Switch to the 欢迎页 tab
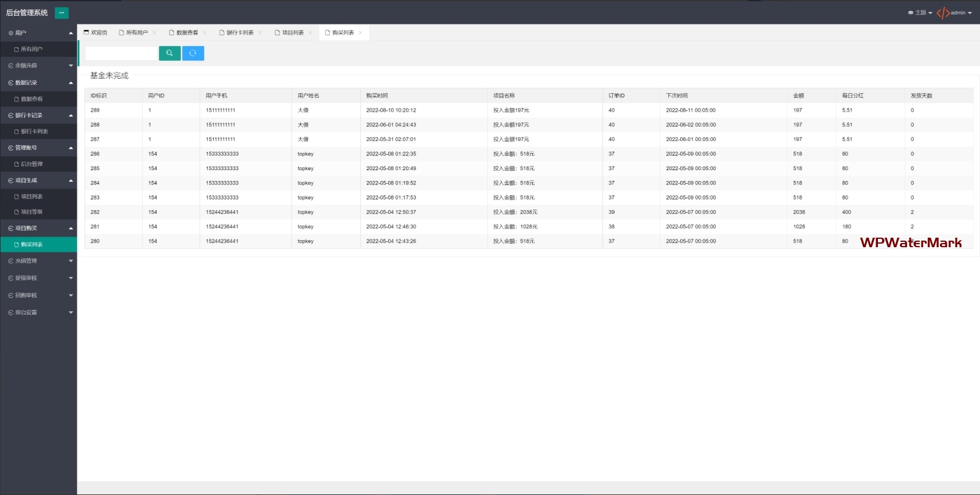 (96, 33)
